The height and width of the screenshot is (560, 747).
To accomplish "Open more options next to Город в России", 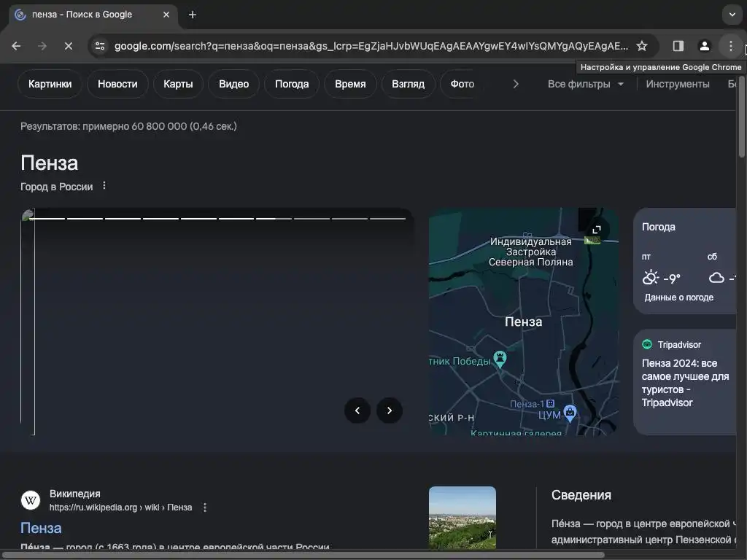I will pyautogui.click(x=104, y=186).
